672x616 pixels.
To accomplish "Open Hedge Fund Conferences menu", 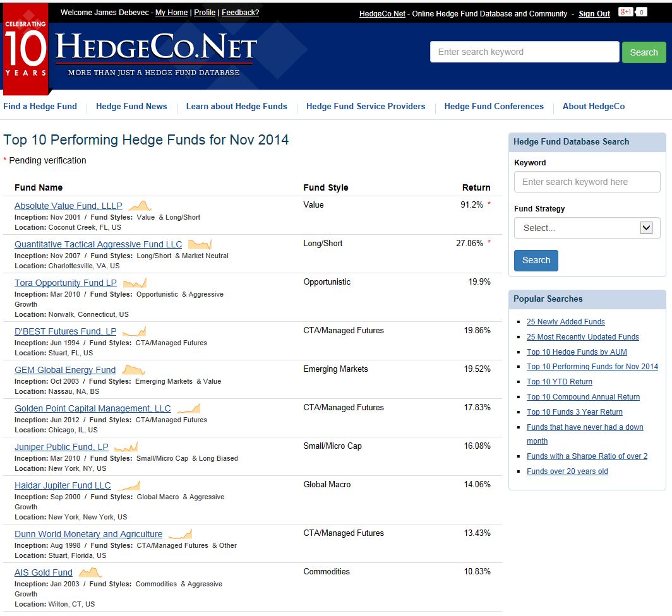I will pyautogui.click(x=494, y=106).
